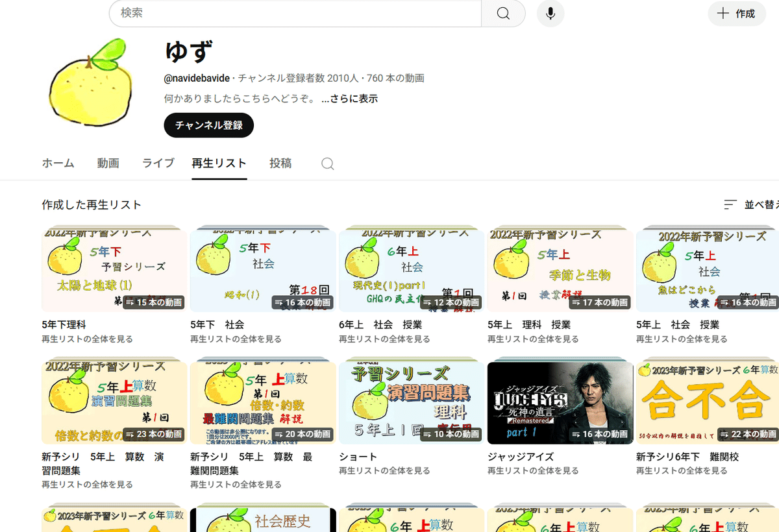Viewport: 779px width, 532px height.
Task: Click the 10 本の動画 count badge
Action: point(451,434)
